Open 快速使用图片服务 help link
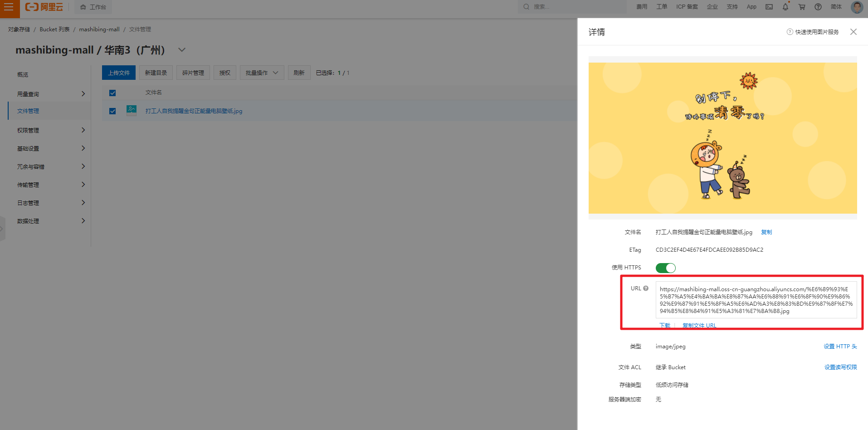 point(813,32)
